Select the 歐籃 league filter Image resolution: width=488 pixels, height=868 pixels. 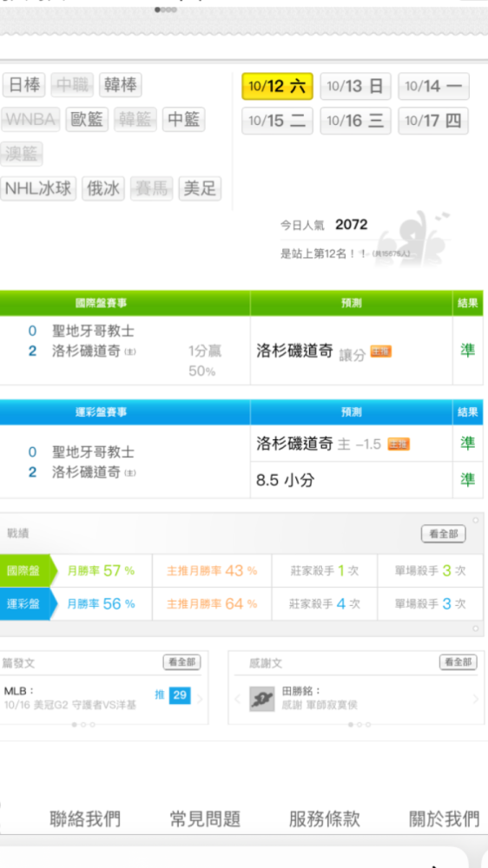(87, 120)
